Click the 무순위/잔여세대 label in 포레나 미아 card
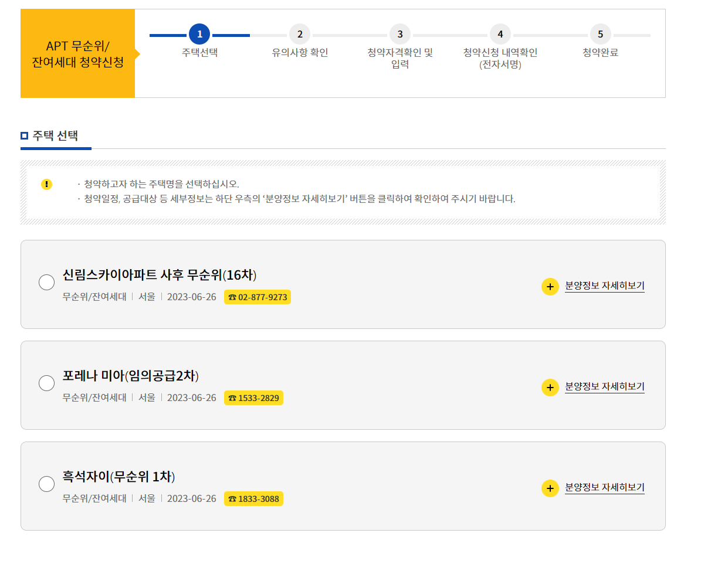This screenshot has width=728, height=574. click(94, 398)
